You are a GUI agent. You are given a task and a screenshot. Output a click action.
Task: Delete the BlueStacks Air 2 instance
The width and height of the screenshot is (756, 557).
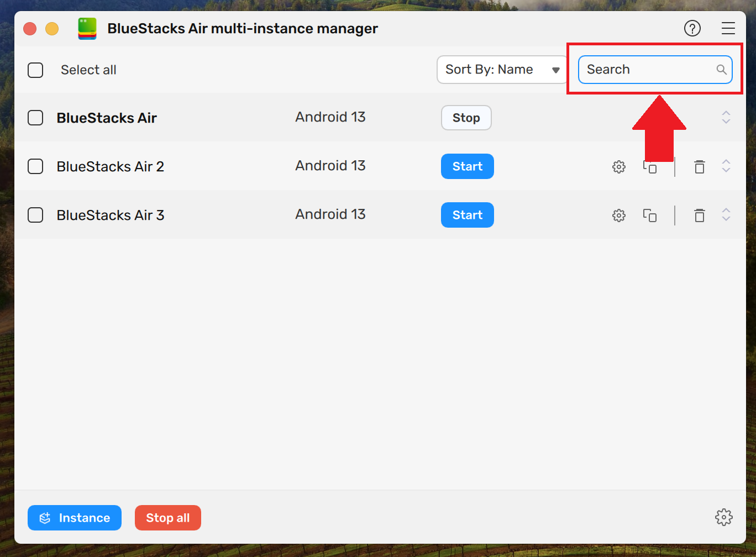[700, 166]
